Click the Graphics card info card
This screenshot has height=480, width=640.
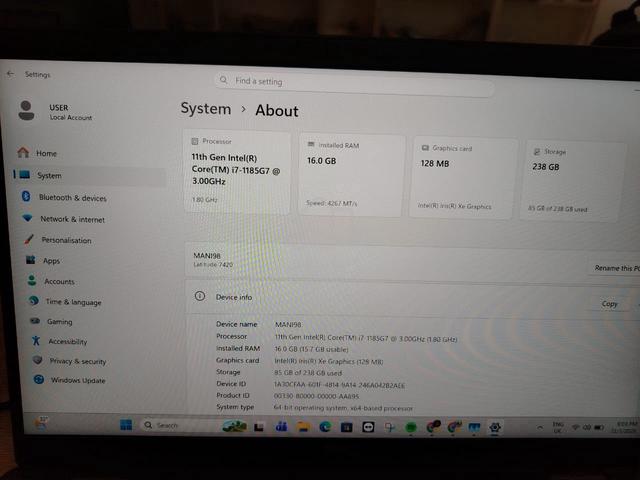coord(463,178)
